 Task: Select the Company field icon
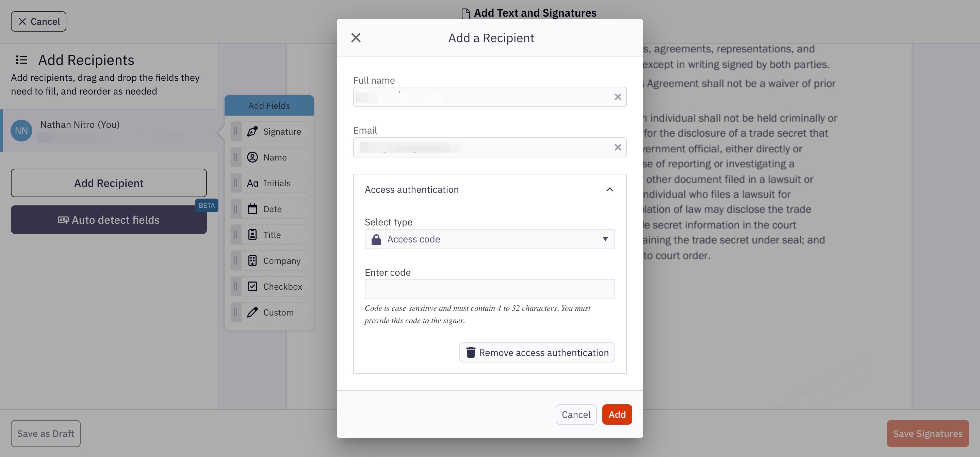pos(252,260)
